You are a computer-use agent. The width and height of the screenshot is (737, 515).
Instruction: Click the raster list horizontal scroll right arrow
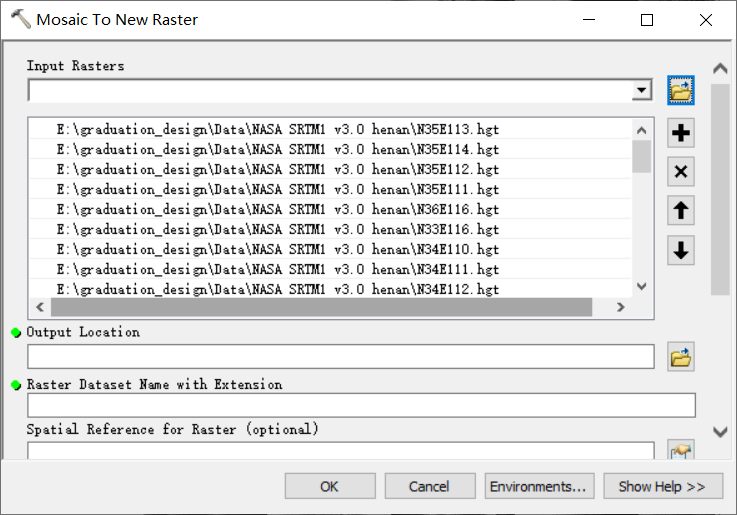621,307
